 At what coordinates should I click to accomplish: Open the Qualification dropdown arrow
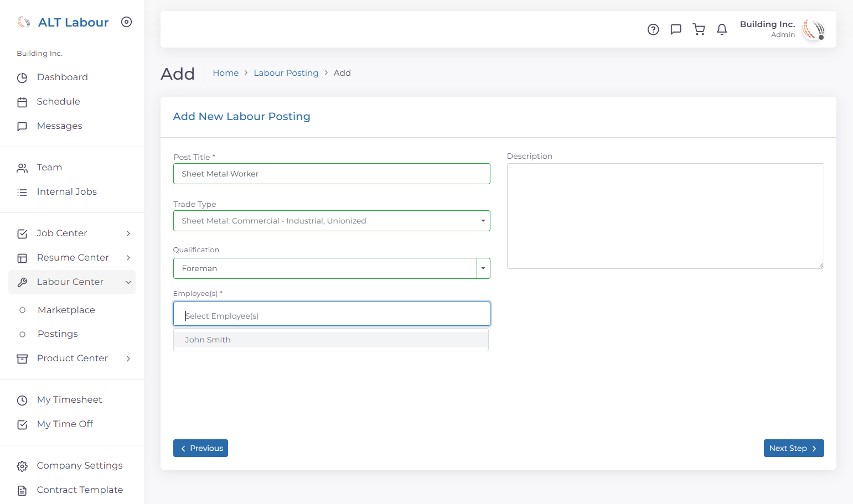coord(483,268)
